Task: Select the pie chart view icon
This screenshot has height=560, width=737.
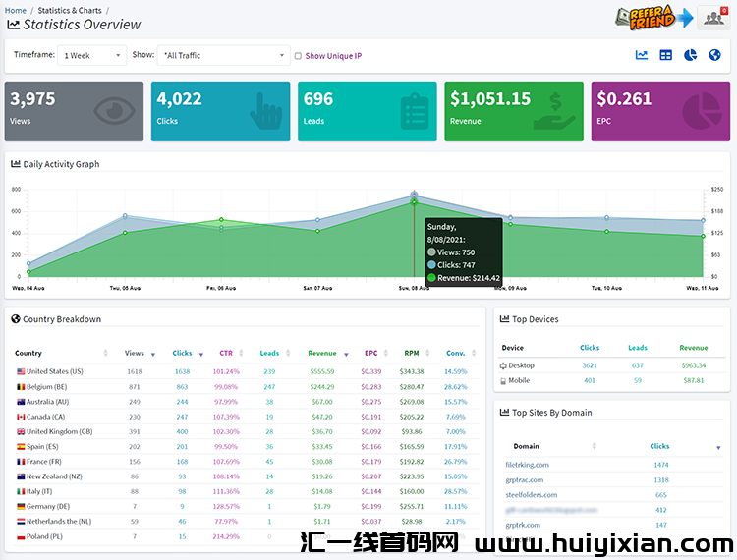Action: click(x=690, y=55)
